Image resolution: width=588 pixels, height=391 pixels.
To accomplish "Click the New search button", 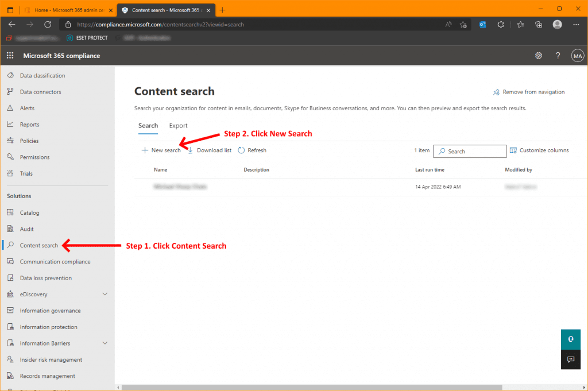I will click(161, 150).
